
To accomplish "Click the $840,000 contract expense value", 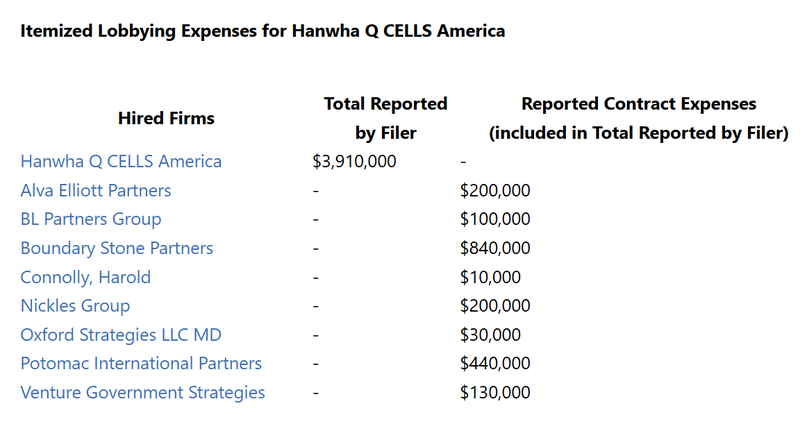I will coord(495,248).
